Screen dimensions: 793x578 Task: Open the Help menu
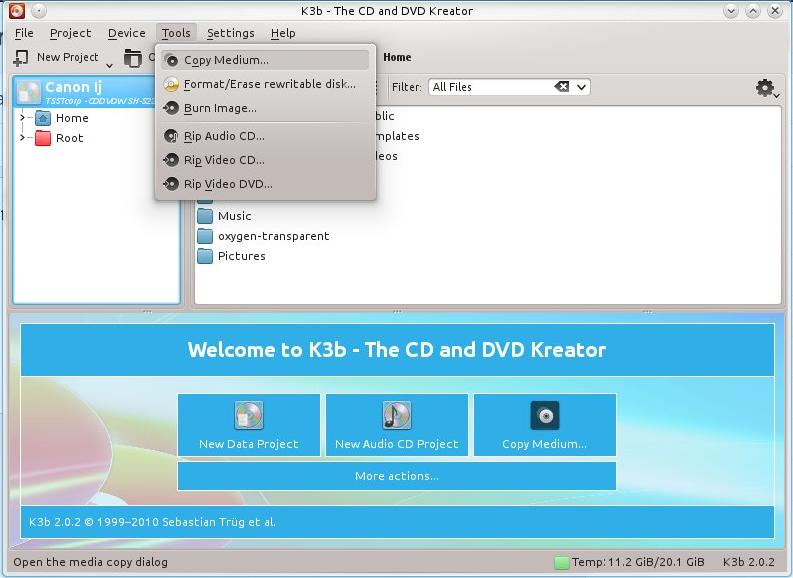pos(283,33)
